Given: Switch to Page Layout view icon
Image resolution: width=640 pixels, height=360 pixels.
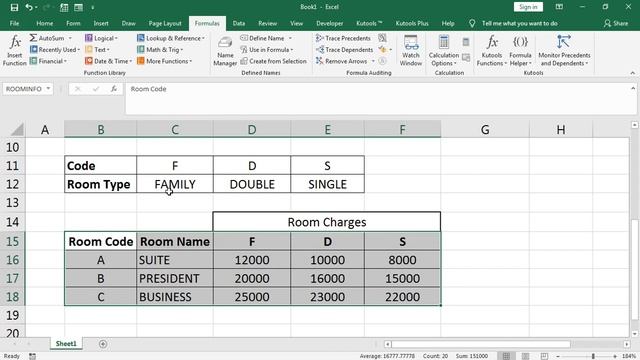Looking at the screenshot, I should (525, 356).
